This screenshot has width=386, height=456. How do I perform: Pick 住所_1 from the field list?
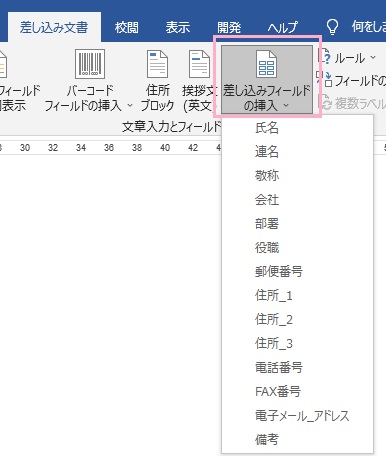[297, 296]
